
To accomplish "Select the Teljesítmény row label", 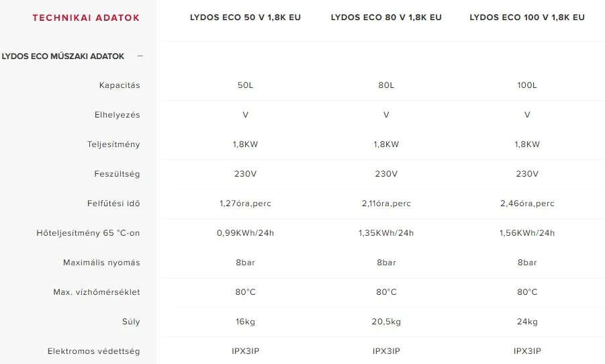I will [x=113, y=144].
